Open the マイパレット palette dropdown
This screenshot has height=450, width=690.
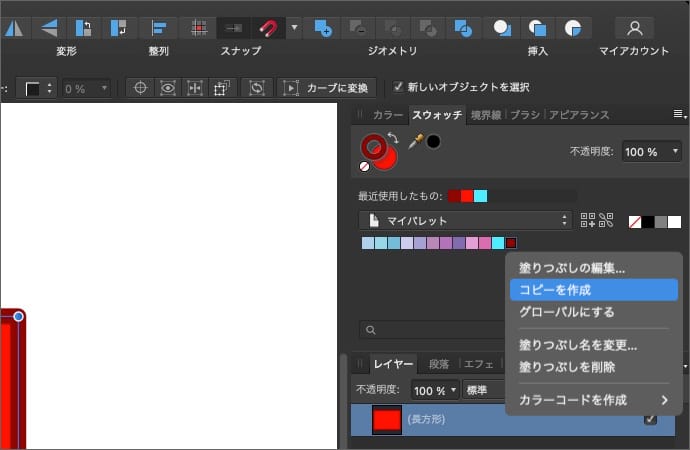coord(465,220)
